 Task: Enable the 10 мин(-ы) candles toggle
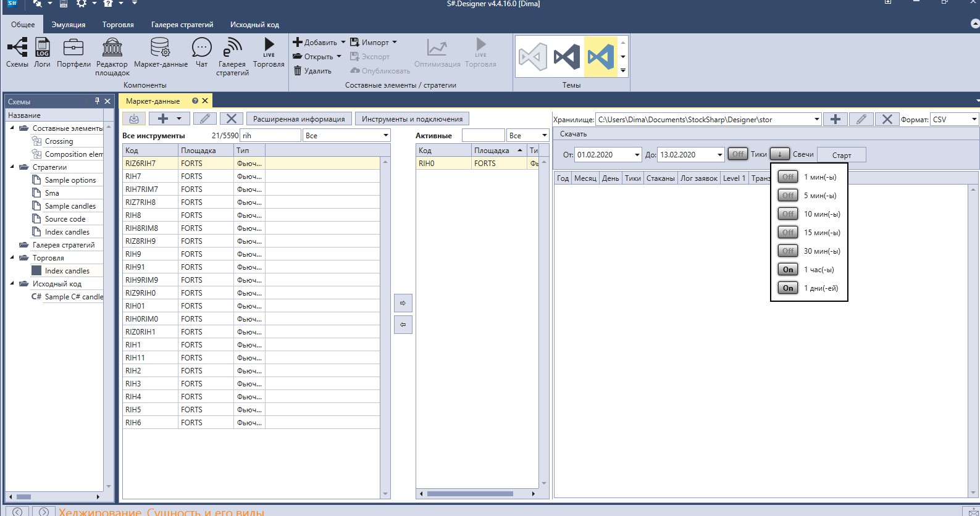[788, 214]
